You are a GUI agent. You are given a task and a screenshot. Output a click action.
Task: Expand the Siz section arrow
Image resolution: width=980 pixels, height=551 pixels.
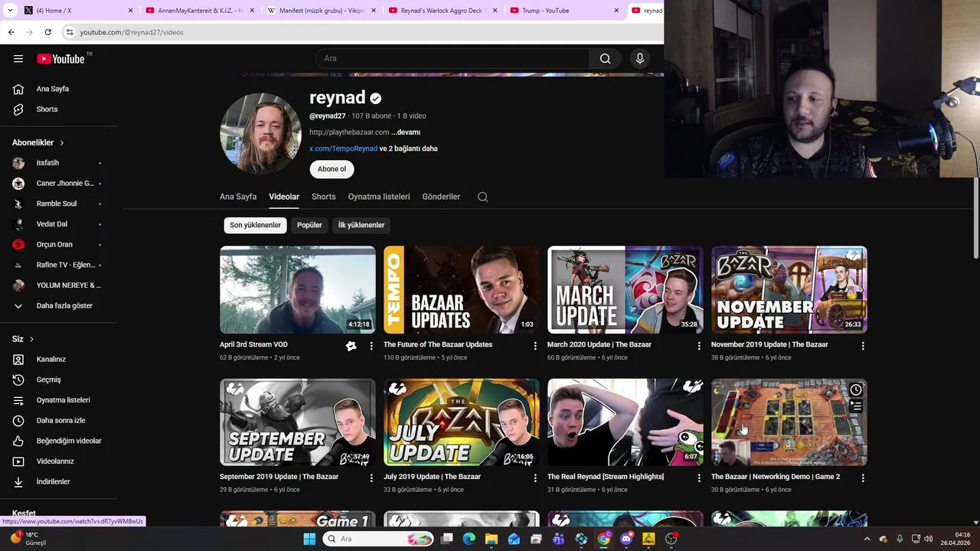click(31, 339)
